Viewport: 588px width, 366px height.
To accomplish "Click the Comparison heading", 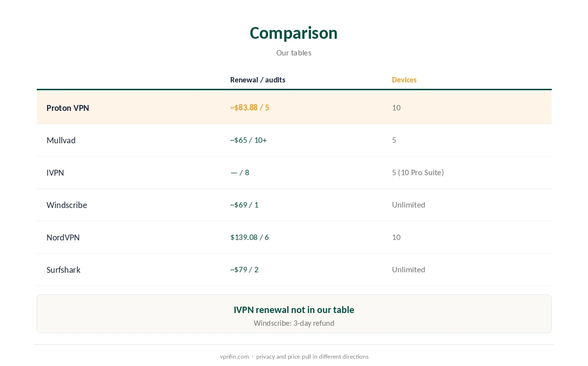I will 294,33.
